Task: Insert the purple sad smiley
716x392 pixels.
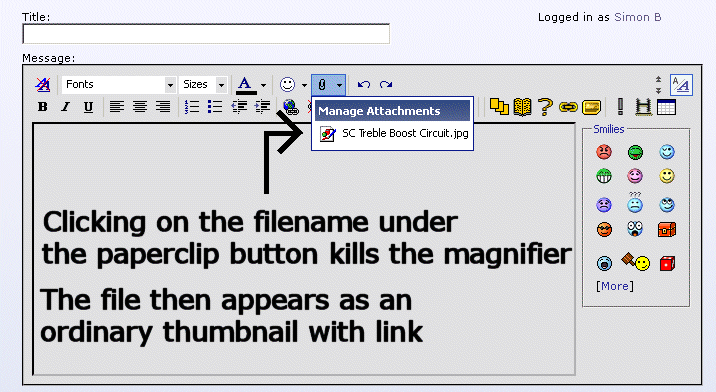Action: click(604, 205)
